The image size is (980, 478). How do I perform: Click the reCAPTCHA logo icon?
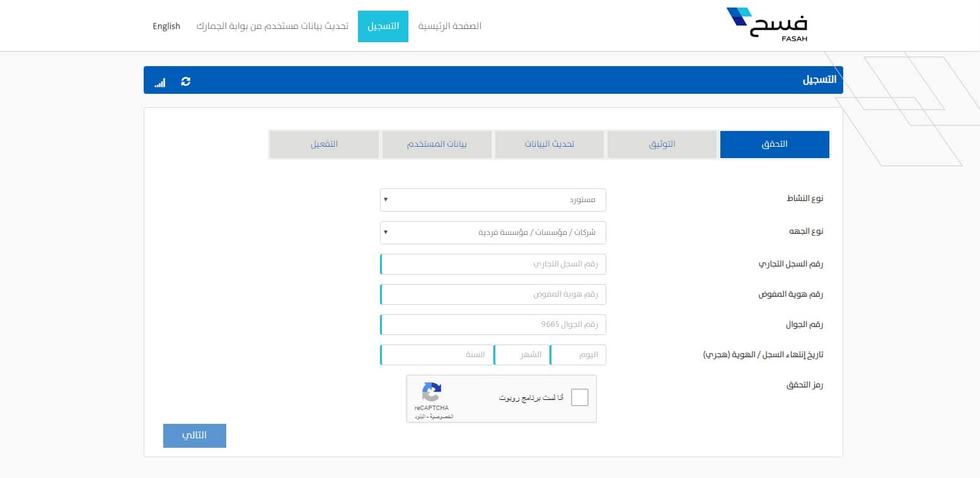[x=432, y=392]
